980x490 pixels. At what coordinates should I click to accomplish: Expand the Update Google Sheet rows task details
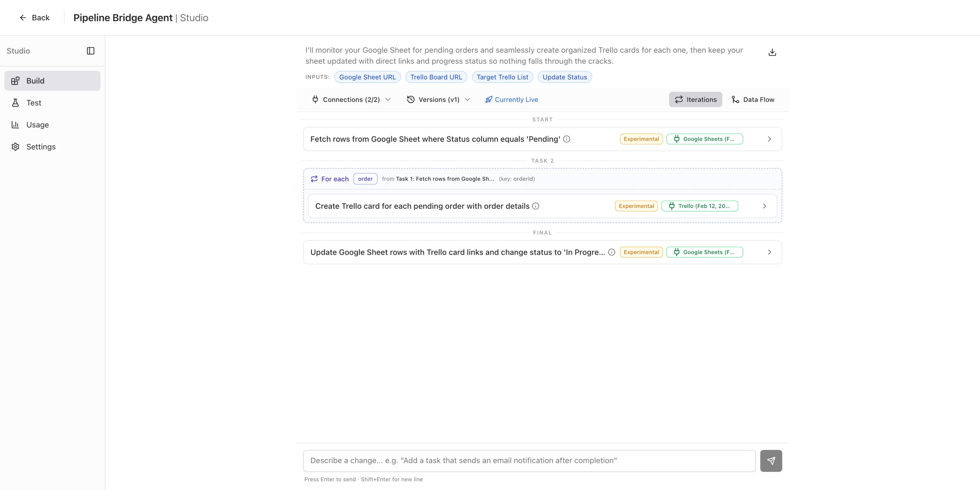pyautogui.click(x=769, y=252)
